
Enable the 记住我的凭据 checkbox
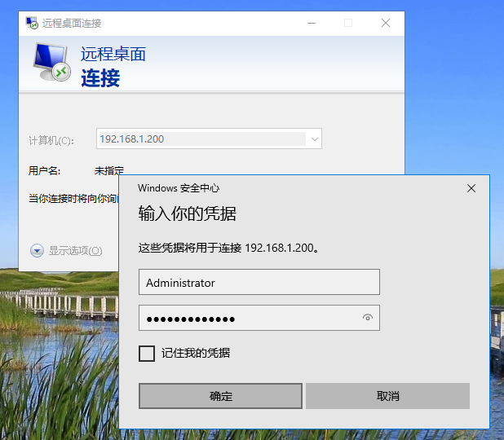coord(147,353)
